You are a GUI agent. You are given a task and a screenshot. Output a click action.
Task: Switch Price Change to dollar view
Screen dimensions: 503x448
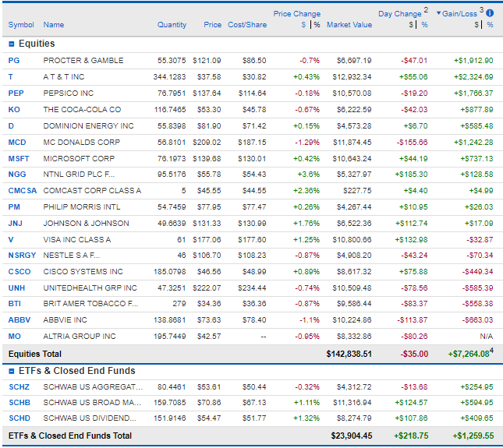pos(303,25)
